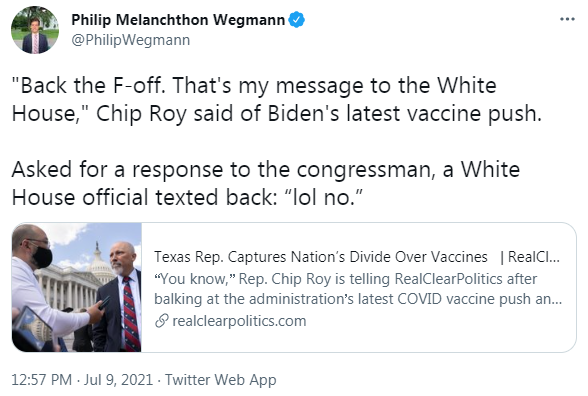Click the @PhilipWegmann handle
Screen dimensions: 588x396
(131, 40)
